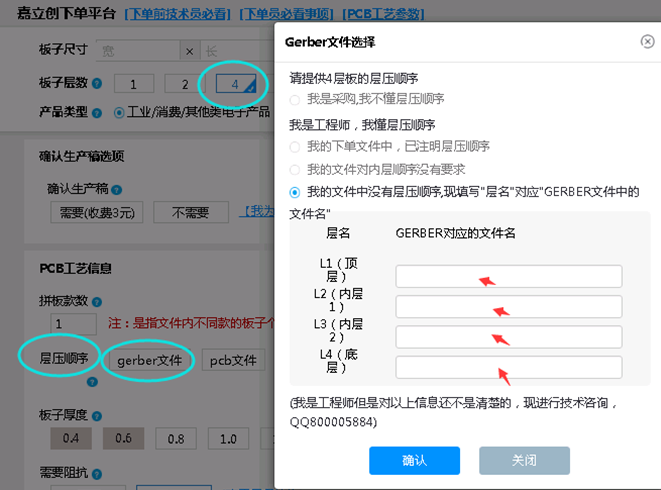This screenshot has height=490, width=661.
Task: Select 我的文件对内层顺序没有要求 option
Action: (x=294, y=169)
